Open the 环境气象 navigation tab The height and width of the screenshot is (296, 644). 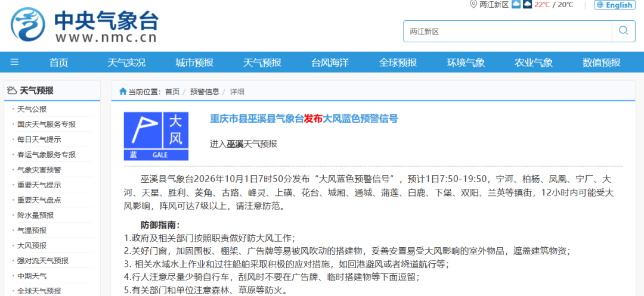click(466, 63)
